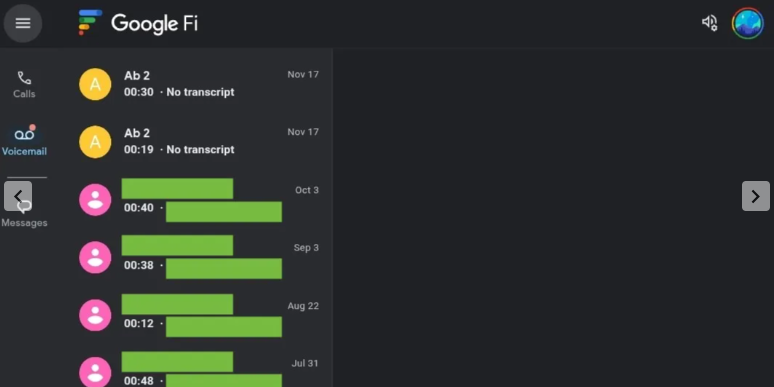Image resolution: width=774 pixels, height=387 pixels.
Task: Click yellow A avatar of 00:30 voicemail
Action: 95,84
